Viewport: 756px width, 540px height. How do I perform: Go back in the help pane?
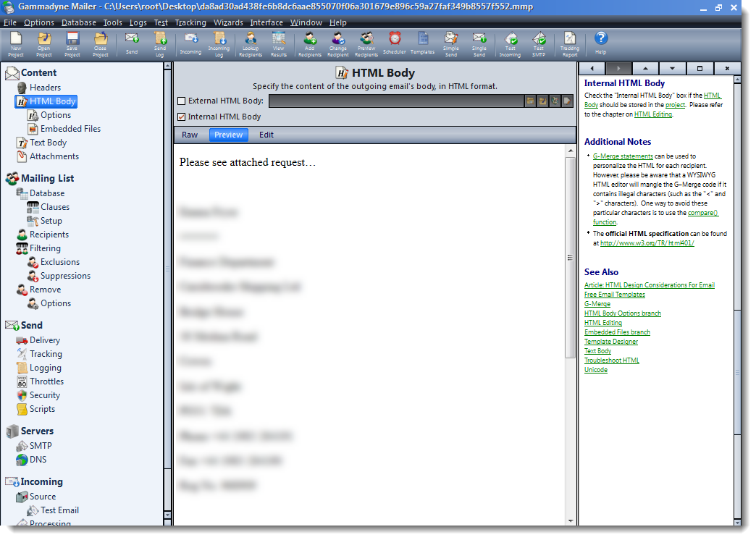[592, 69]
